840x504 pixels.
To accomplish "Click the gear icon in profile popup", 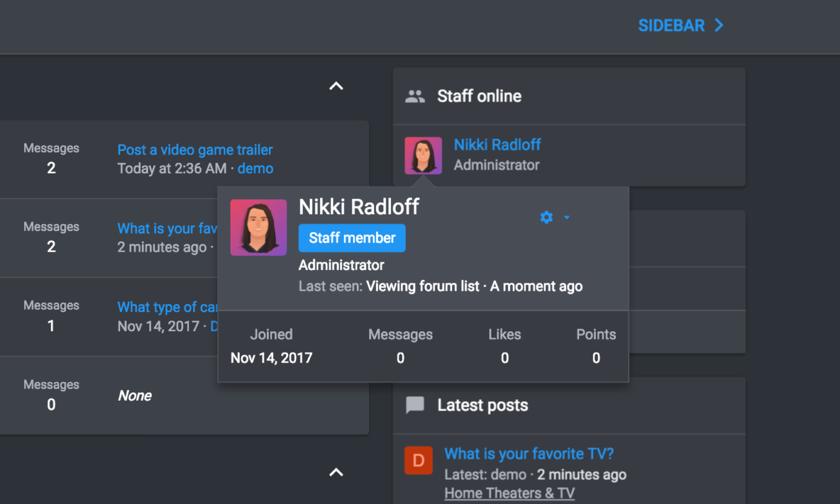I will 546,217.
